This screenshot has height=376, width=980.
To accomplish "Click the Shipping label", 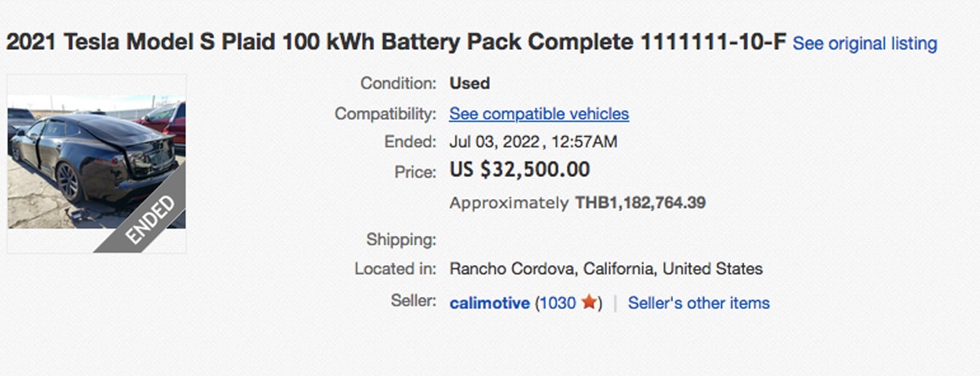I will click(x=401, y=240).
